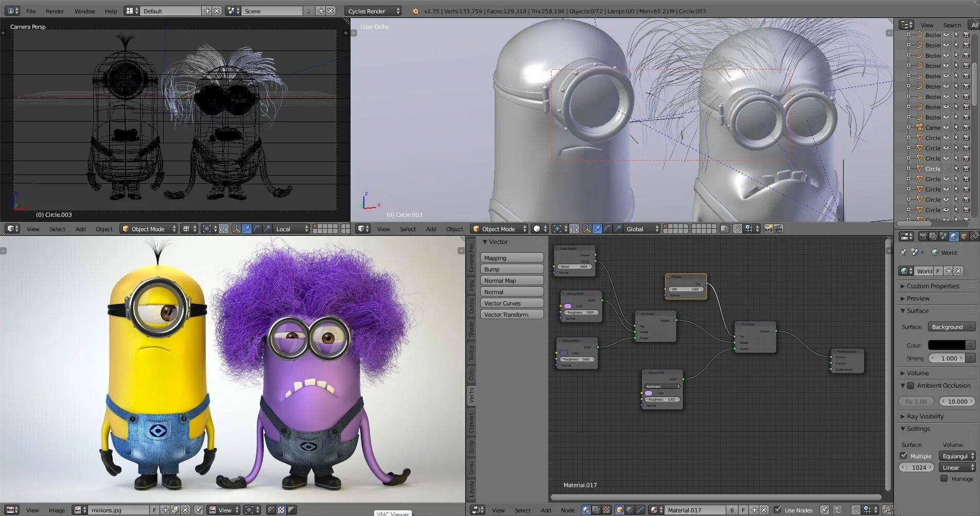The width and height of the screenshot is (980, 516).
Task: Disable the Use Nodes checkbox
Action: point(777,510)
